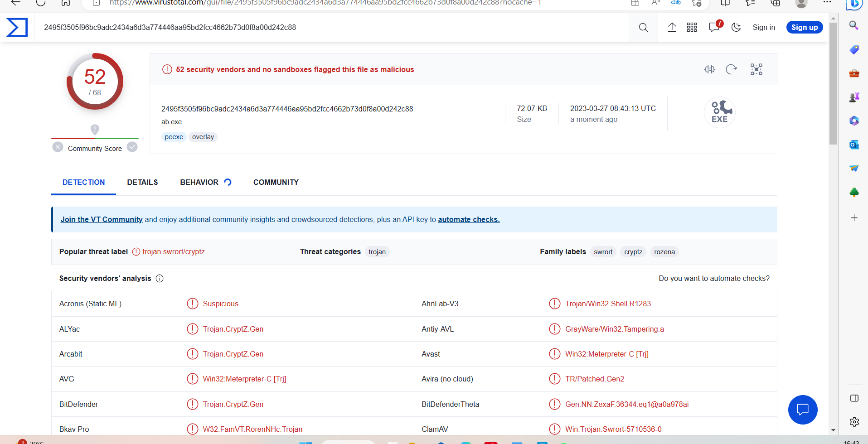Viewport: 868px width, 444px height.
Task: Click the '72.07 KB' file size value
Action: pos(532,109)
